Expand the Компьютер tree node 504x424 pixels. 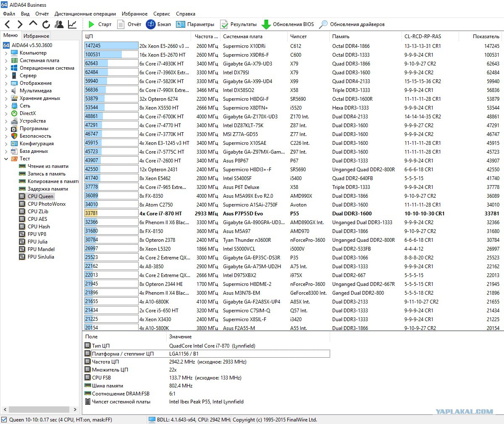click(6, 53)
